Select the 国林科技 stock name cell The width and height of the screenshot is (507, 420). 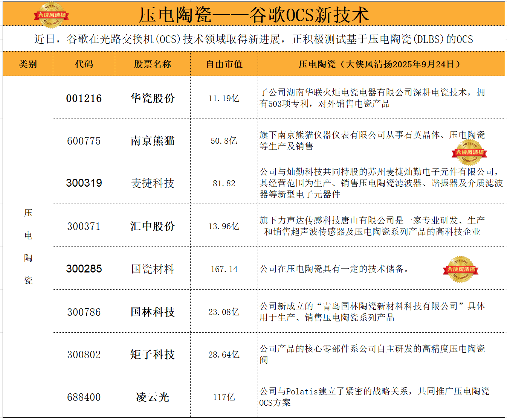pos(153,312)
